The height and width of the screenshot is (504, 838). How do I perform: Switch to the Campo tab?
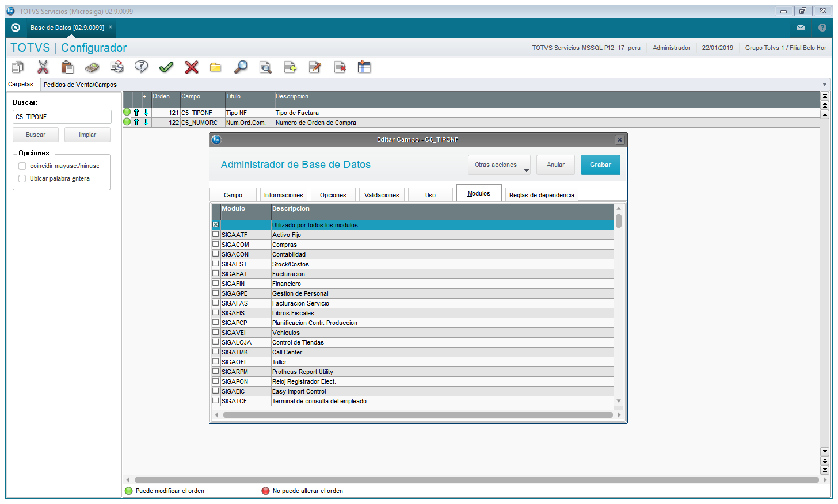point(233,195)
